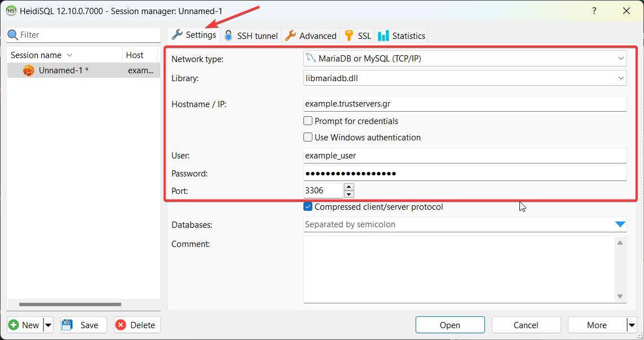Click the HeidiSQL logo in title bar
The image size is (644, 340).
coord(11,11)
